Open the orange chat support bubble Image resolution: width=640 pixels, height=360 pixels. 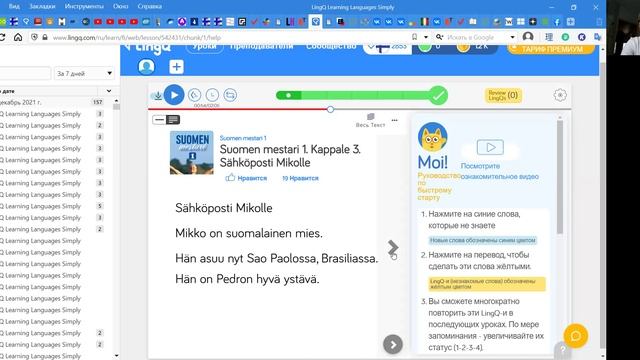tap(576, 336)
